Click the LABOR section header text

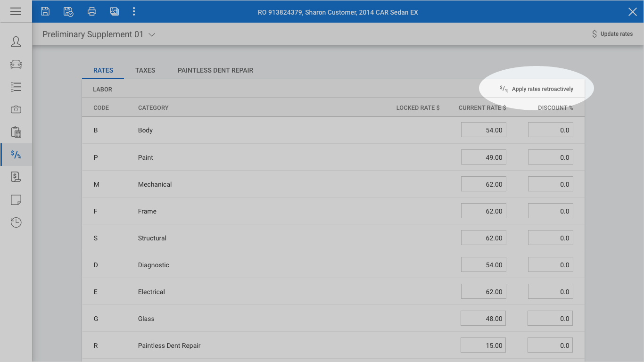(x=102, y=89)
